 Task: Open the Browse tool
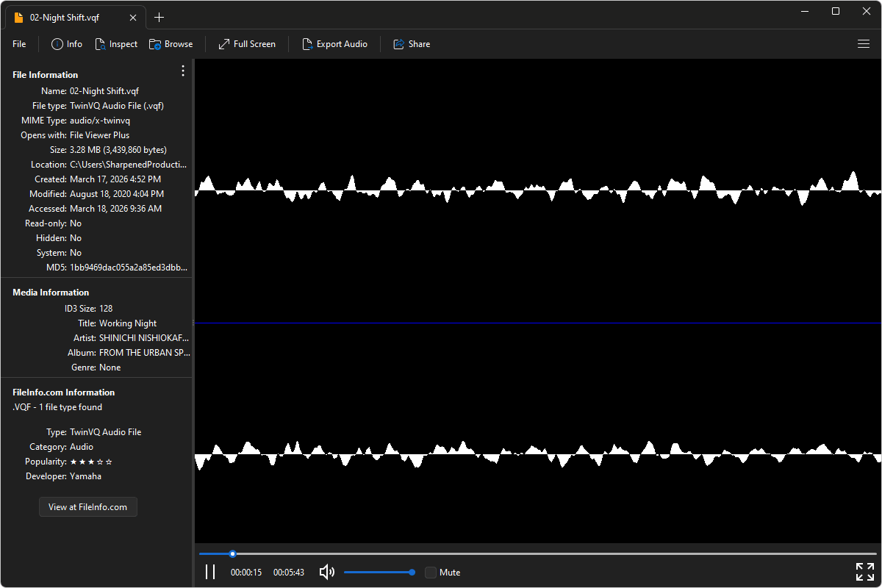point(171,43)
